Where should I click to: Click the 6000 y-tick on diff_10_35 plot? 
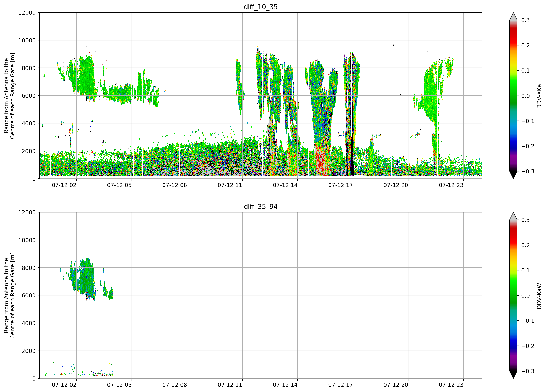point(29,96)
